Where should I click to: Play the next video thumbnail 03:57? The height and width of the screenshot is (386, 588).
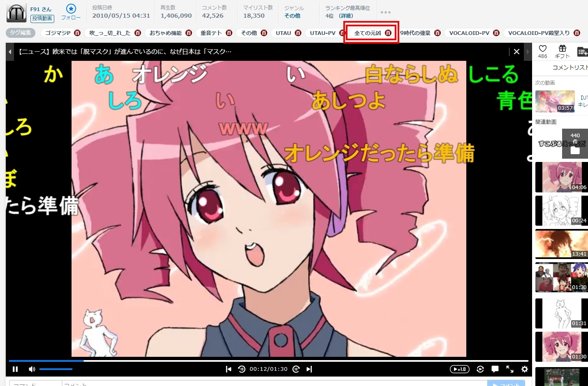click(555, 102)
